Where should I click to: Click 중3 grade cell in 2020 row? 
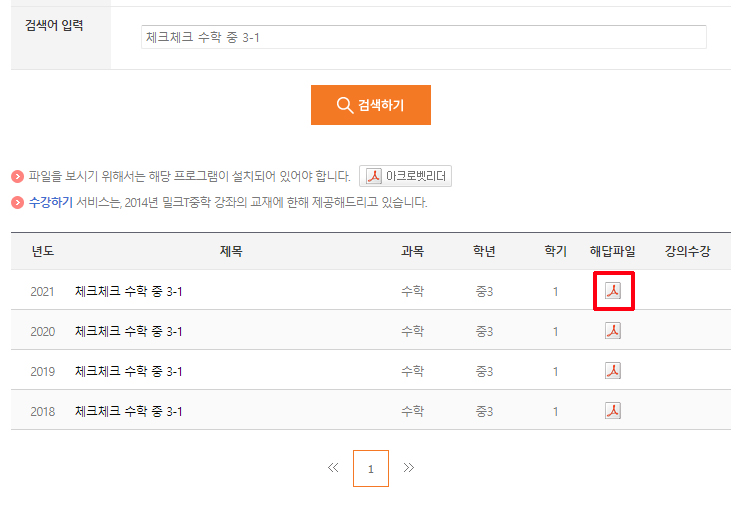(x=484, y=332)
